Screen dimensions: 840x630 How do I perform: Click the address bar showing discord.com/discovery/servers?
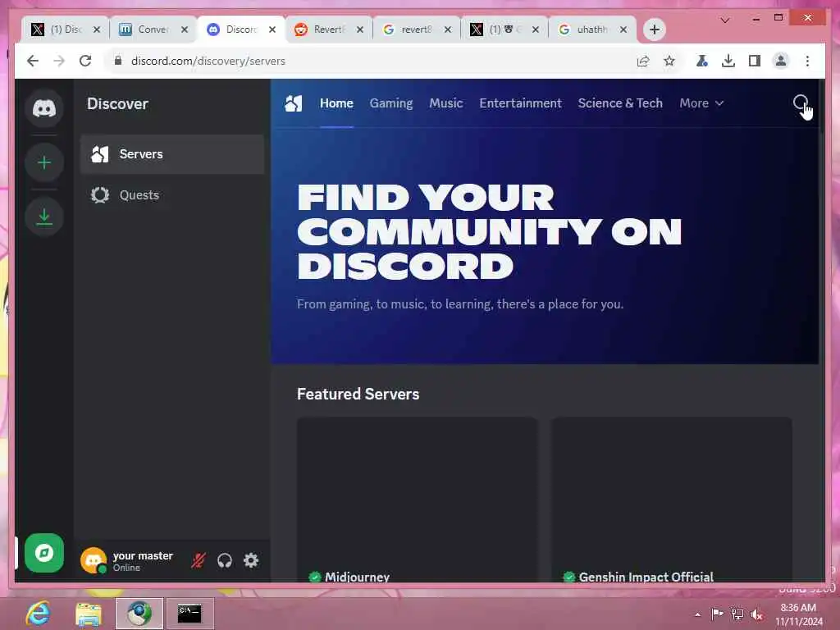(370, 61)
